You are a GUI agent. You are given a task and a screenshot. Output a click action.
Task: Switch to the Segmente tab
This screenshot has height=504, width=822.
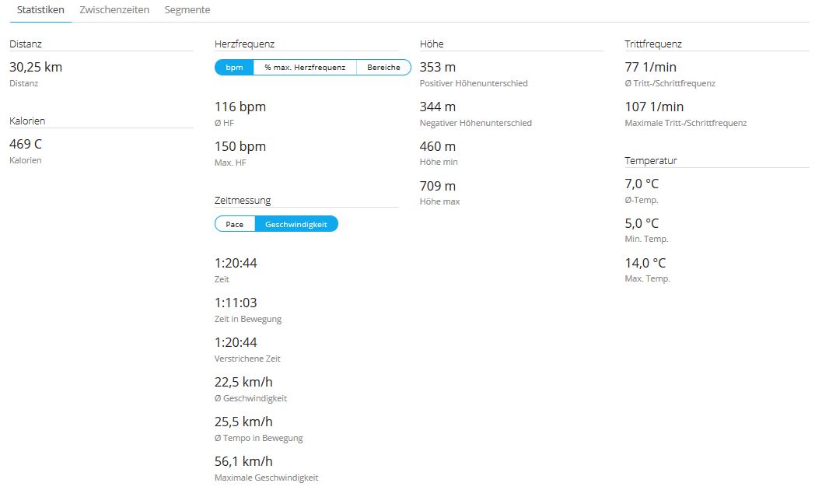point(187,10)
